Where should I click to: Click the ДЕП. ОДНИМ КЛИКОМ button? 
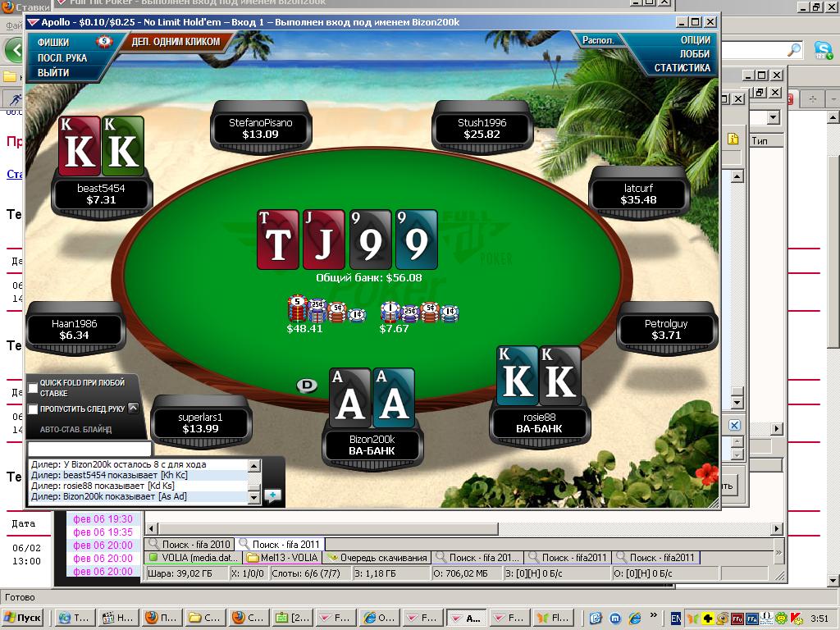coord(176,41)
